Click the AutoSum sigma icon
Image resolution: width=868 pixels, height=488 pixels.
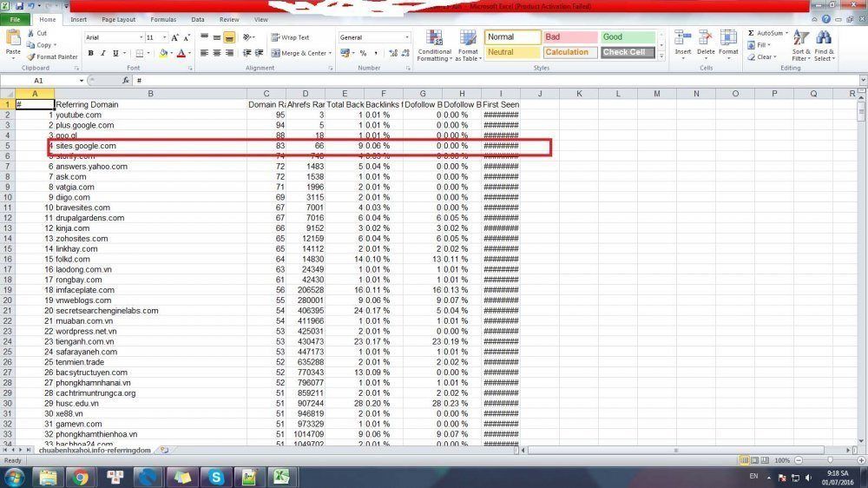(x=751, y=33)
